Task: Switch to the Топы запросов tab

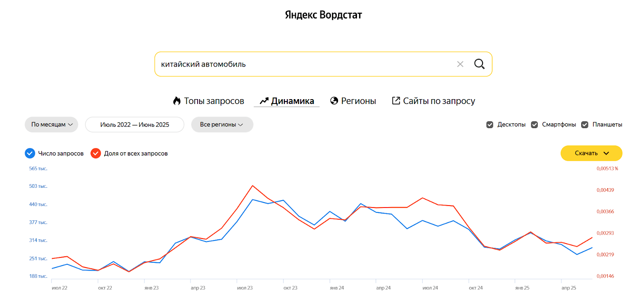Action: click(x=214, y=101)
